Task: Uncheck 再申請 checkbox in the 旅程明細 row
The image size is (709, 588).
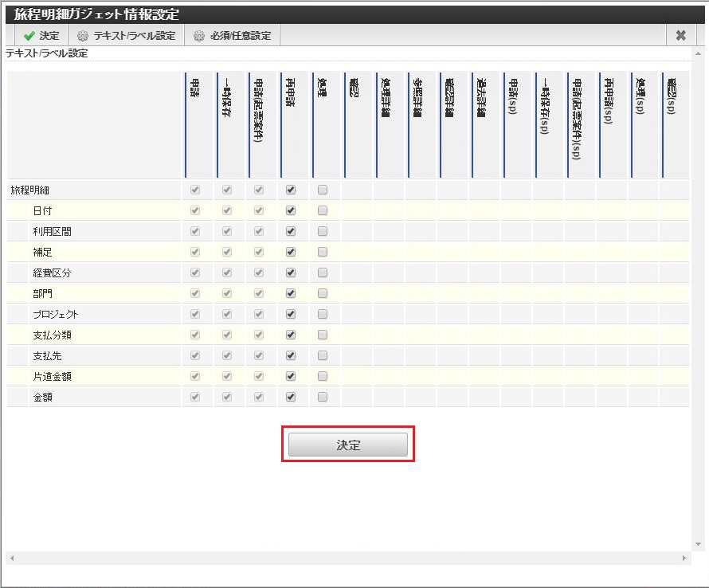Action: [291, 190]
